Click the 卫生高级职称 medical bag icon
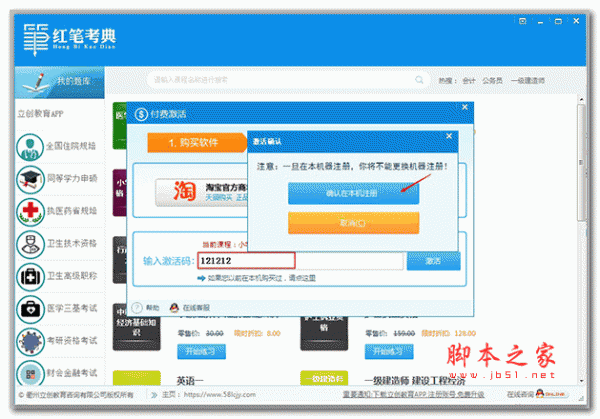 coord(30,277)
